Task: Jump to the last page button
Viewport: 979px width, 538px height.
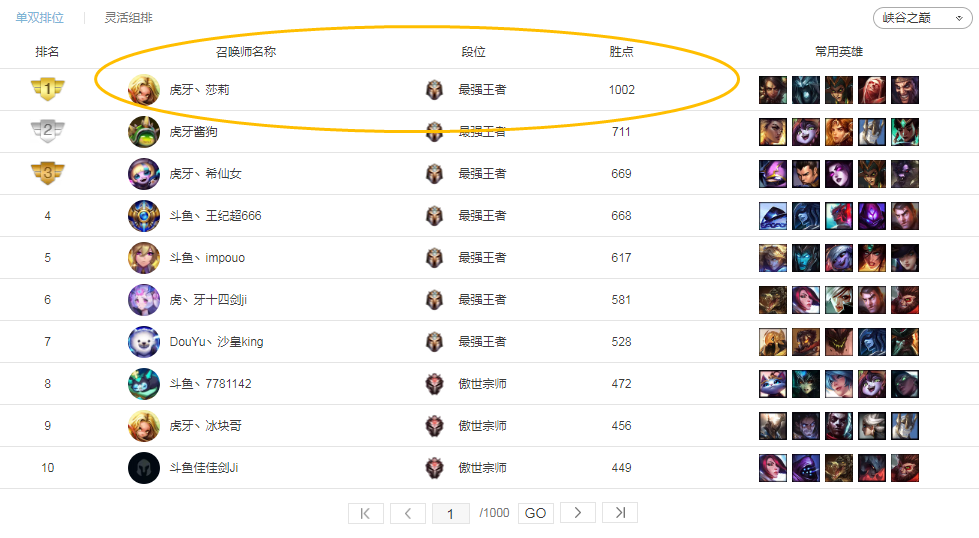Action: pos(620,513)
